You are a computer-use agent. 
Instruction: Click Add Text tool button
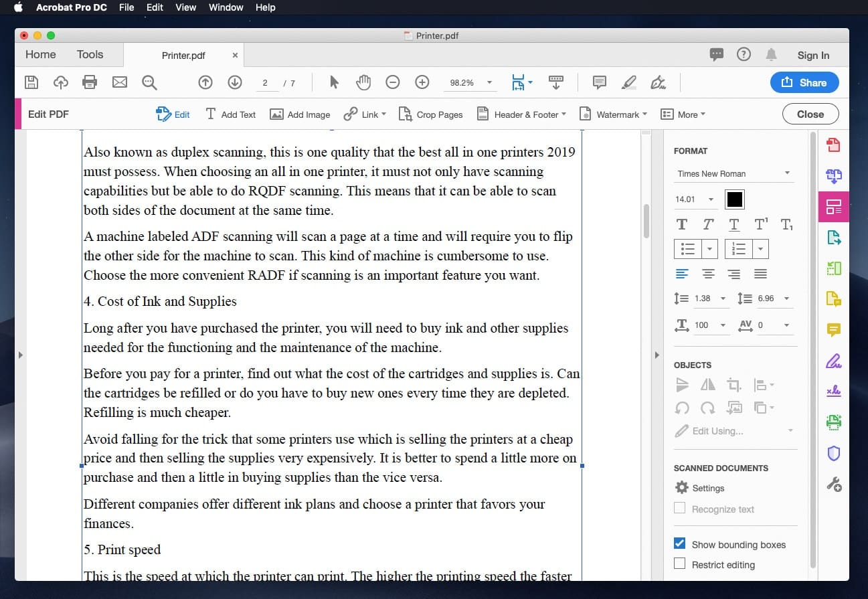point(230,114)
